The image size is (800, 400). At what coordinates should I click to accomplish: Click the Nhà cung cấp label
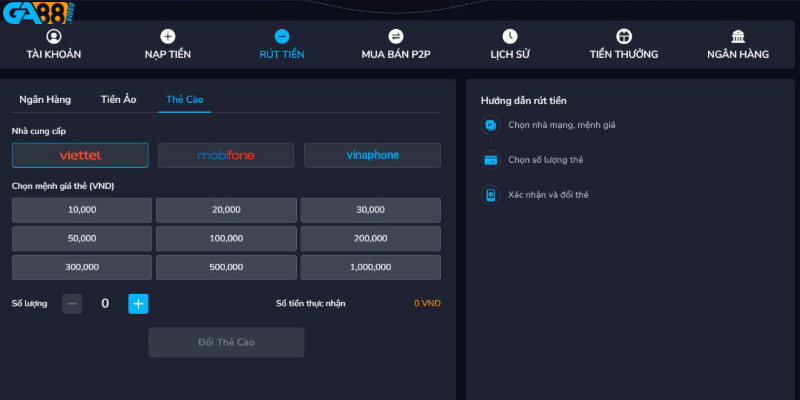point(39,132)
